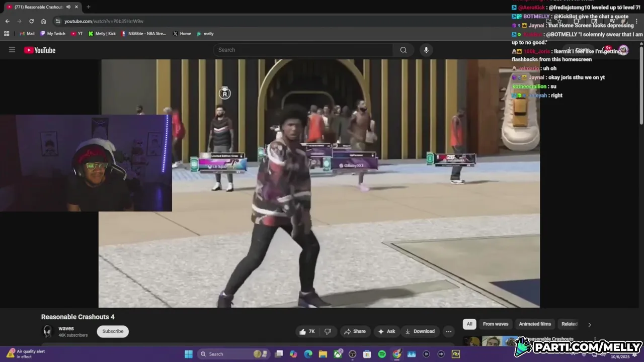644x362 pixels.
Task: Open the browser home page button
Action: click(44, 21)
